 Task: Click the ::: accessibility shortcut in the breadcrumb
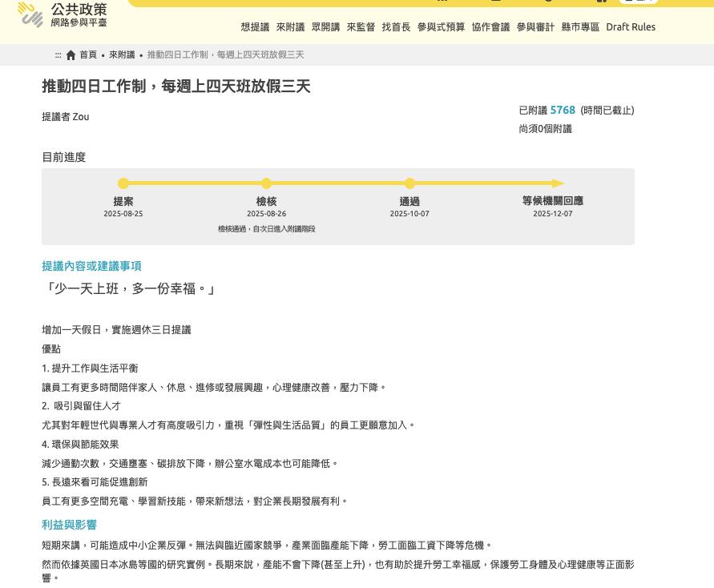pyautogui.click(x=58, y=54)
